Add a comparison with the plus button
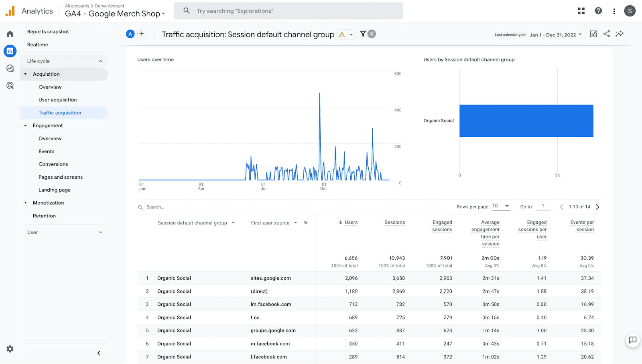This screenshot has width=642, height=364. 141,34
